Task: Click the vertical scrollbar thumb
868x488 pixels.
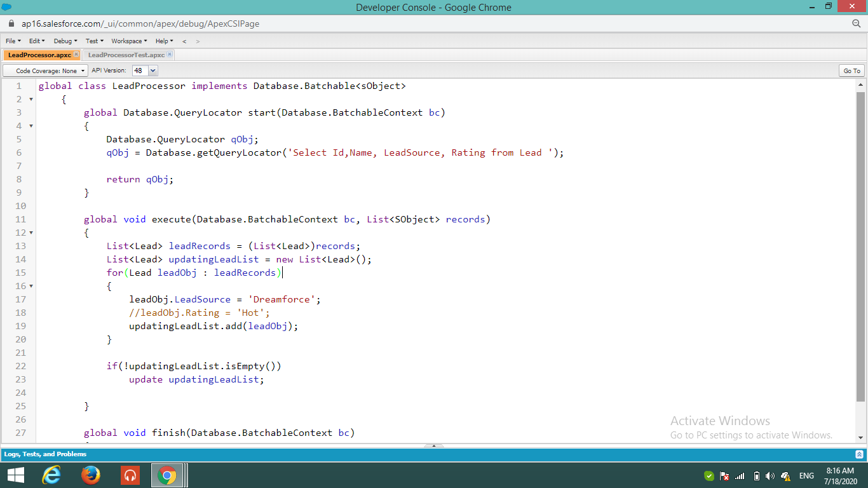Action: coord(861,247)
